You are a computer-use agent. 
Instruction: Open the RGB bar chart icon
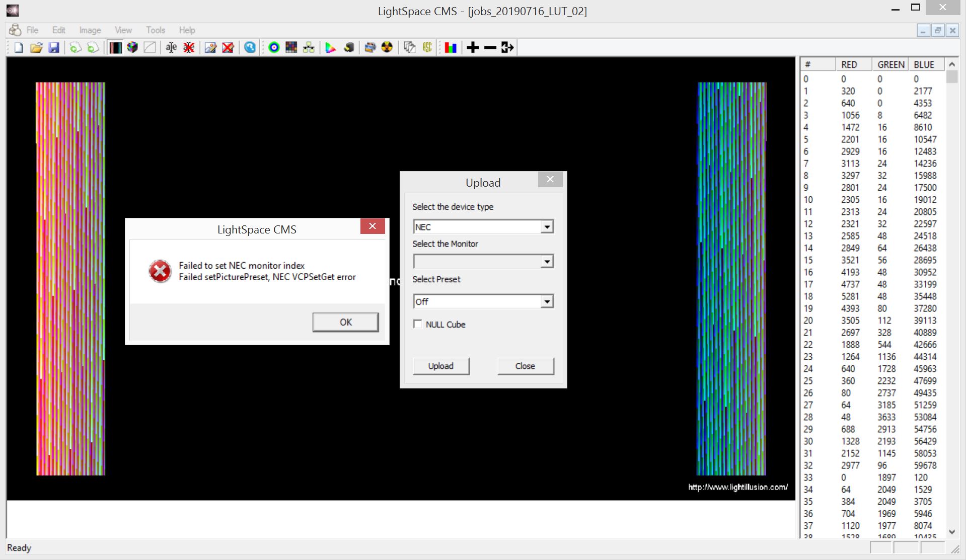451,48
